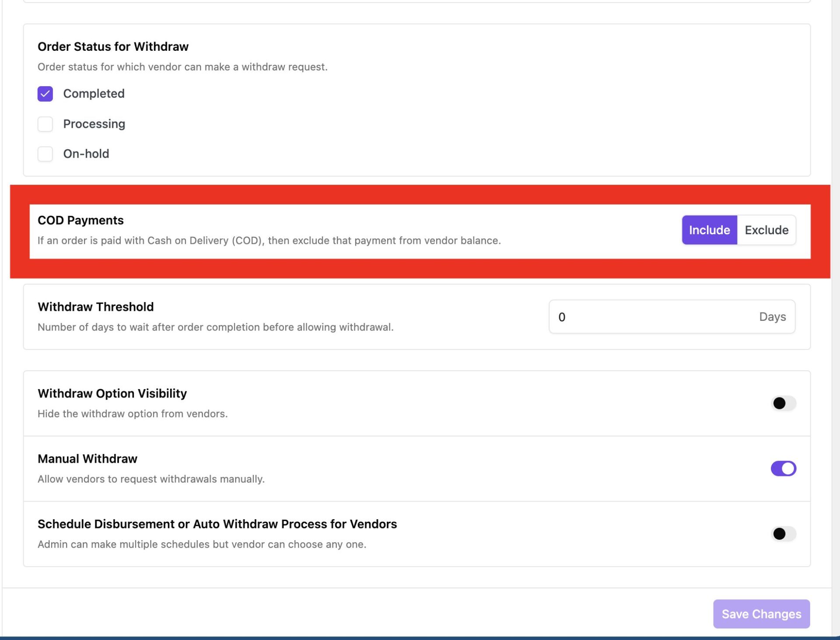Uncheck the Completed order status checkbox
Viewport: 840px width, 640px height.
tap(45, 94)
